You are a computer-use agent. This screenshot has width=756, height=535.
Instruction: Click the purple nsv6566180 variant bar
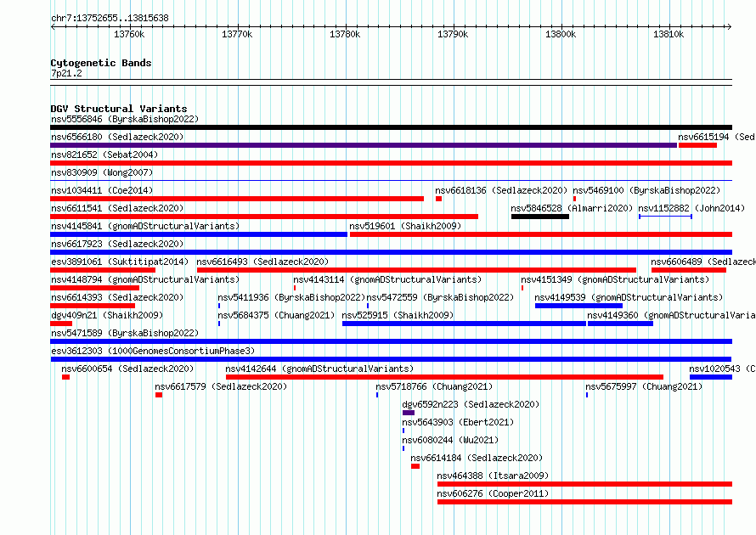coord(364,145)
